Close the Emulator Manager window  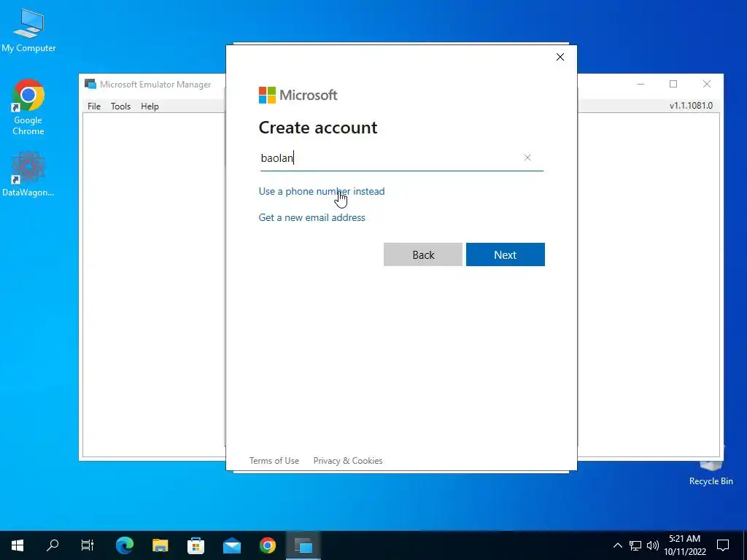coord(707,85)
